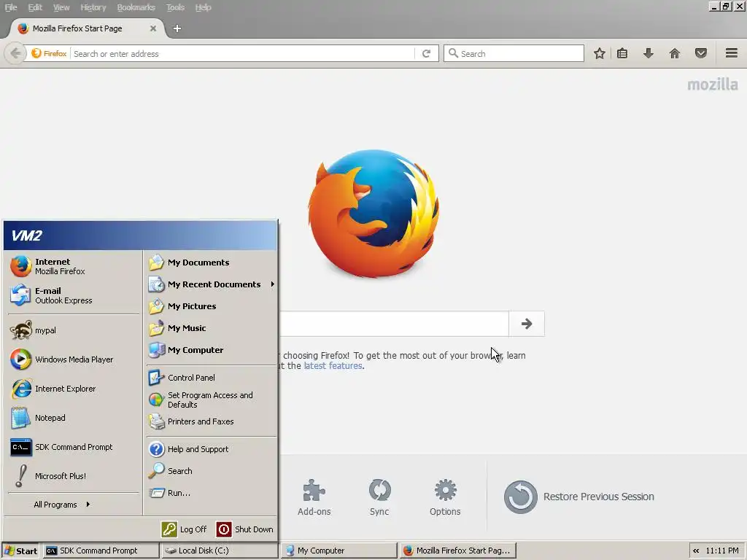Image resolution: width=747 pixels, height=560 pixels.
Task: Switch to My Computer taskbar item
Action: [339, 551]
